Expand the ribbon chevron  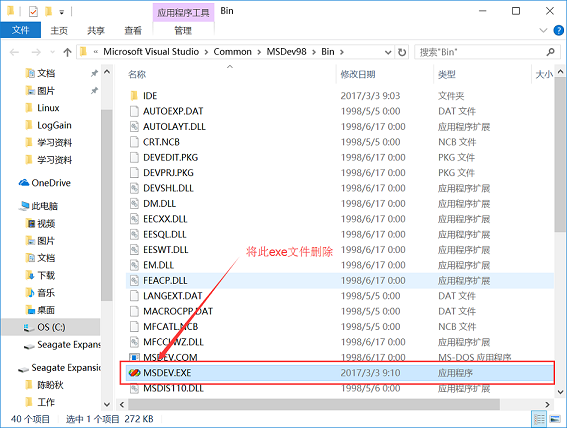point(543,30)
